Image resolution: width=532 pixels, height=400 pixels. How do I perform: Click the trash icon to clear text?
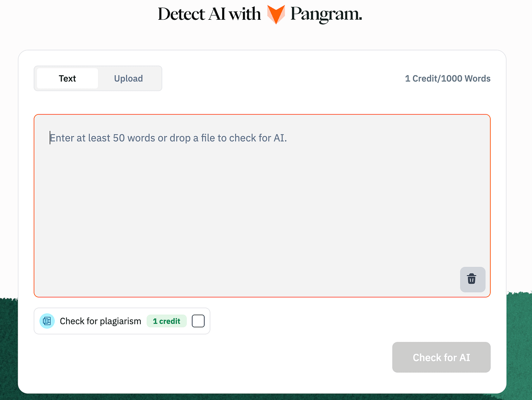pyautogui.click(x=472, y=279)
